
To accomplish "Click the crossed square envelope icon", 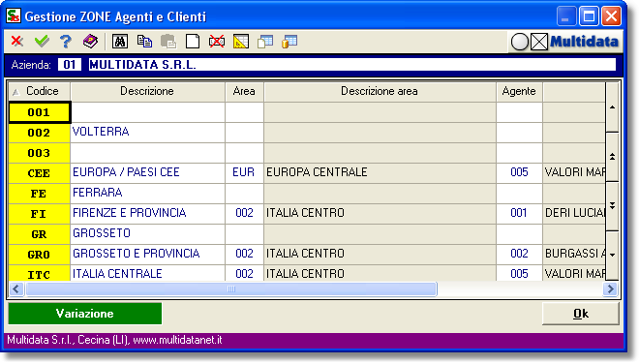I will tap(539, 42).
